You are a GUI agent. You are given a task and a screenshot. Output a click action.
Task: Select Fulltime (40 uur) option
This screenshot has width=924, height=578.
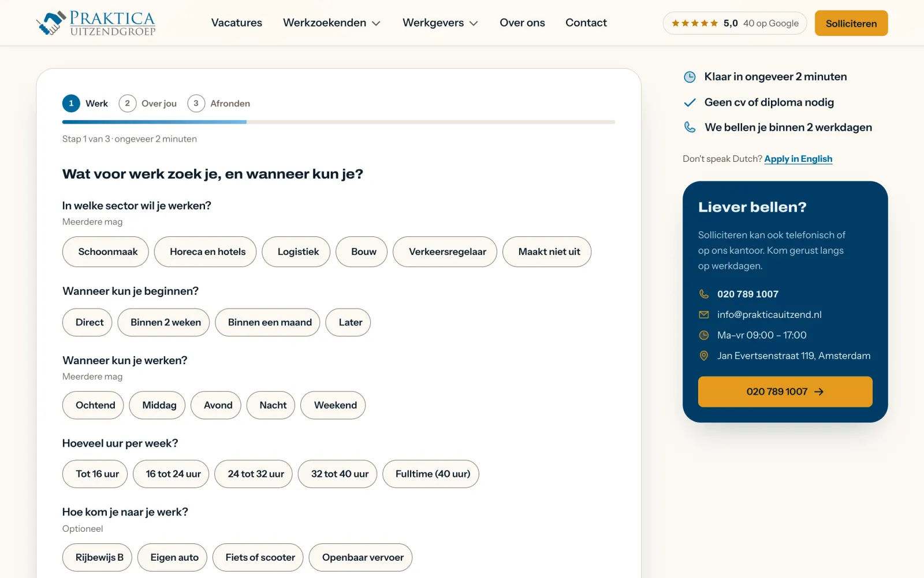point(431,474)
